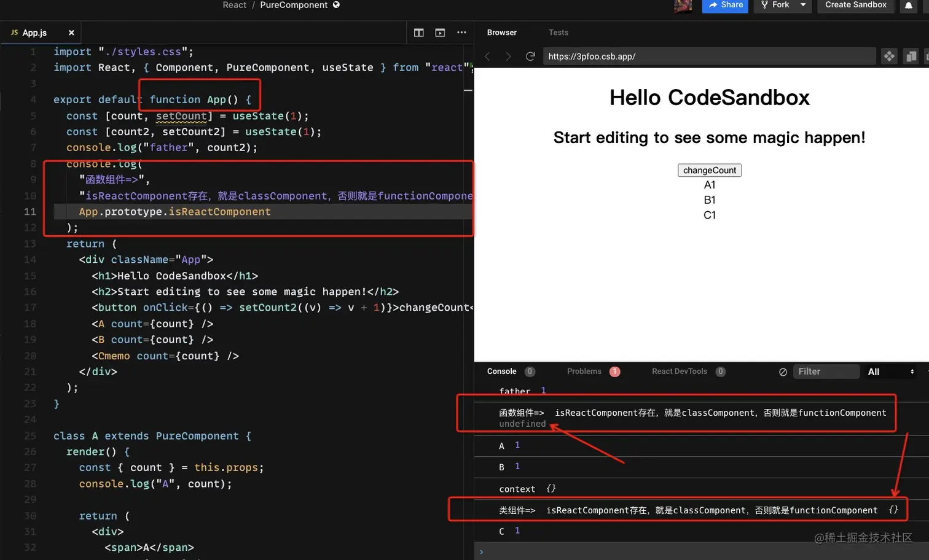Click the preview URL address field
Viewport: 929px width, 560px height.
point(709,56)
